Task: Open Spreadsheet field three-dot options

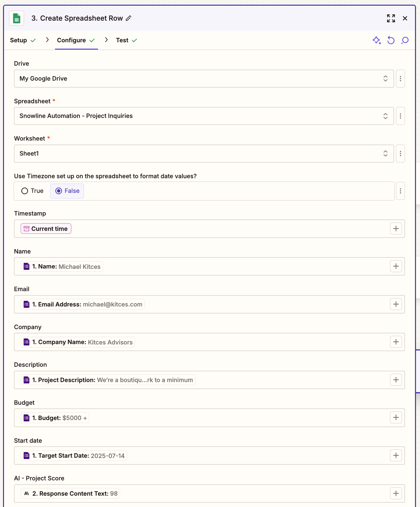Action: pos(400,116)
